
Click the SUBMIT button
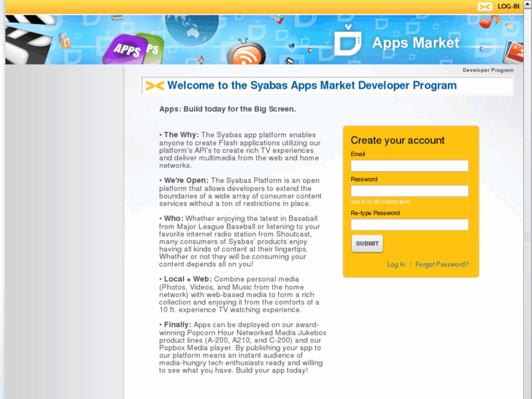[367, 244]
